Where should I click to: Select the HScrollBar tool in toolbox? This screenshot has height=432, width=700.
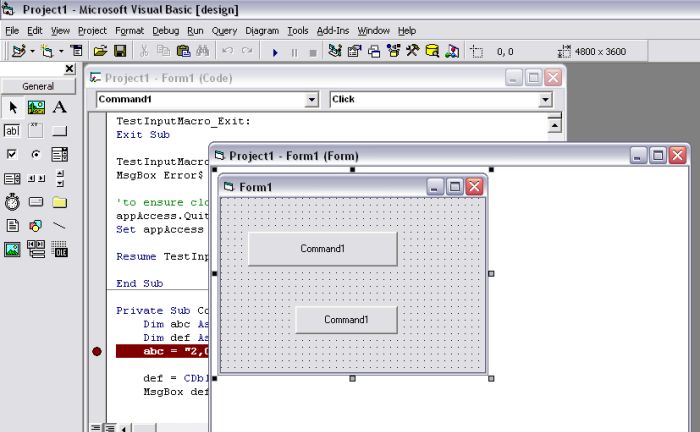click(x=36, y=179)
